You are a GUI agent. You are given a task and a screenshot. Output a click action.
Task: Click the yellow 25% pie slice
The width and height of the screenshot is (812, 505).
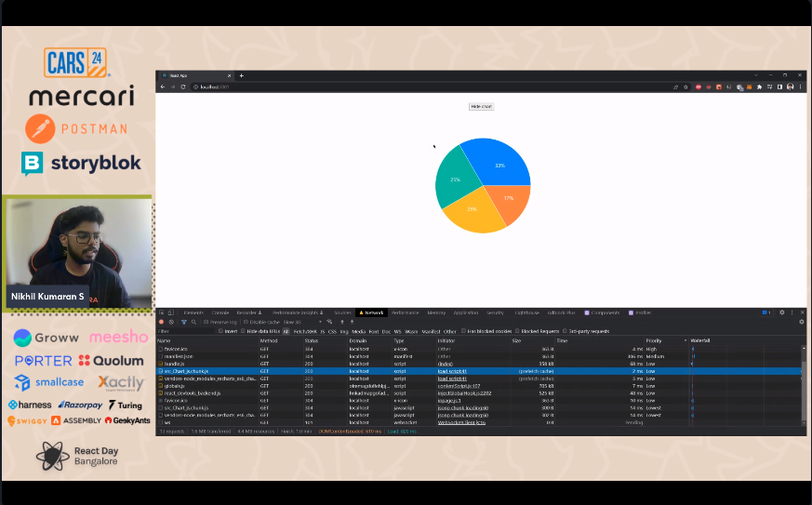pos(473,213)
